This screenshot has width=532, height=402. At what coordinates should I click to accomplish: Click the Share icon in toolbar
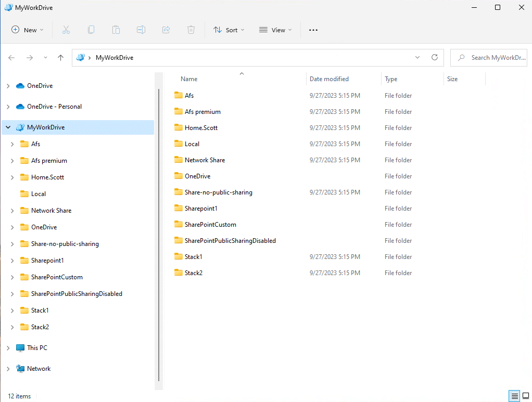tap(166, 30)
